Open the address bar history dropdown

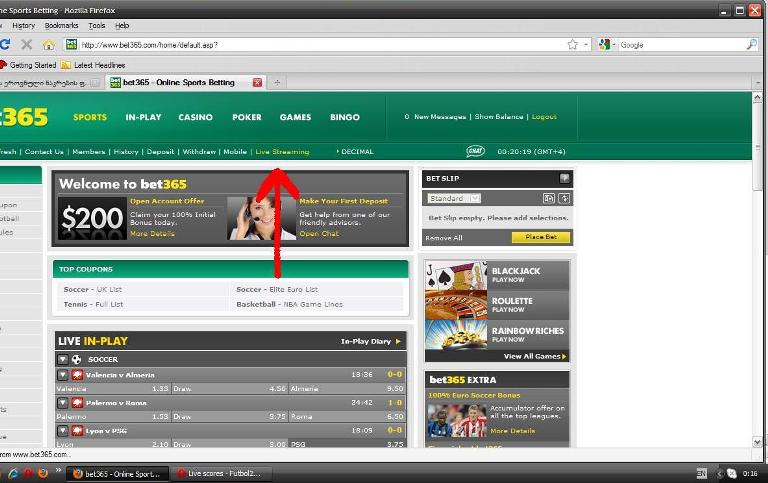pos(586,45)
